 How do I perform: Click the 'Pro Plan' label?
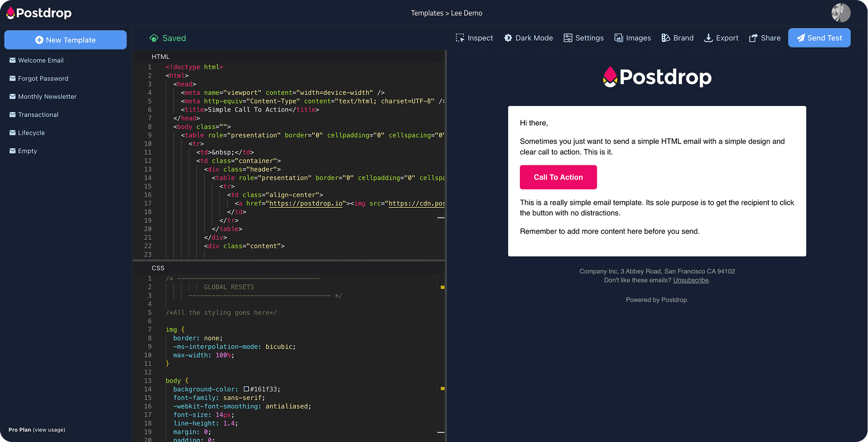pos(20,430)
